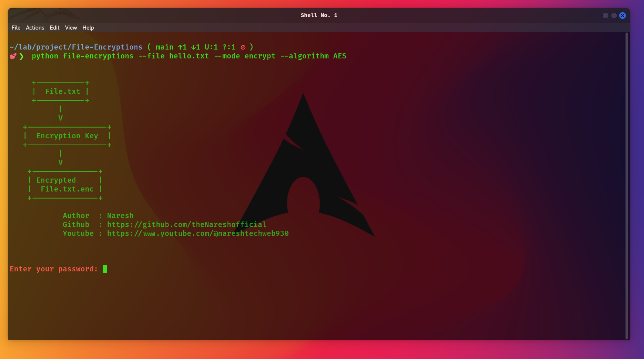The height and width of the screenshot is (359, 644).
Task: Click the 'Shell No. 1' window title
Action: click(x=319, y=15)
